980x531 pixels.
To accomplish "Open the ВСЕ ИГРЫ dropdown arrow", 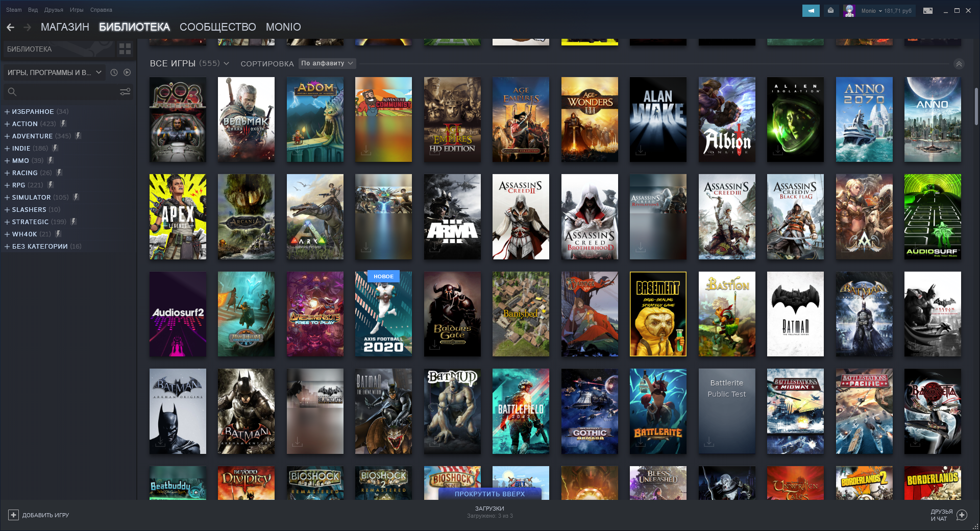I will [227, 64].
